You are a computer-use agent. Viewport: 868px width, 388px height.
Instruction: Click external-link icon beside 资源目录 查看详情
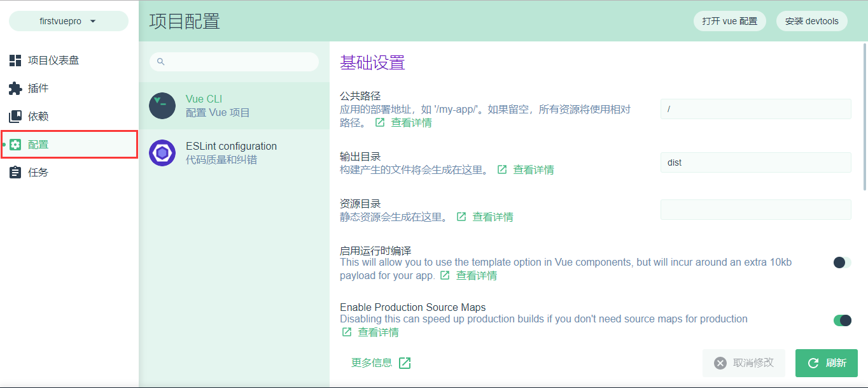coord(461,217)
